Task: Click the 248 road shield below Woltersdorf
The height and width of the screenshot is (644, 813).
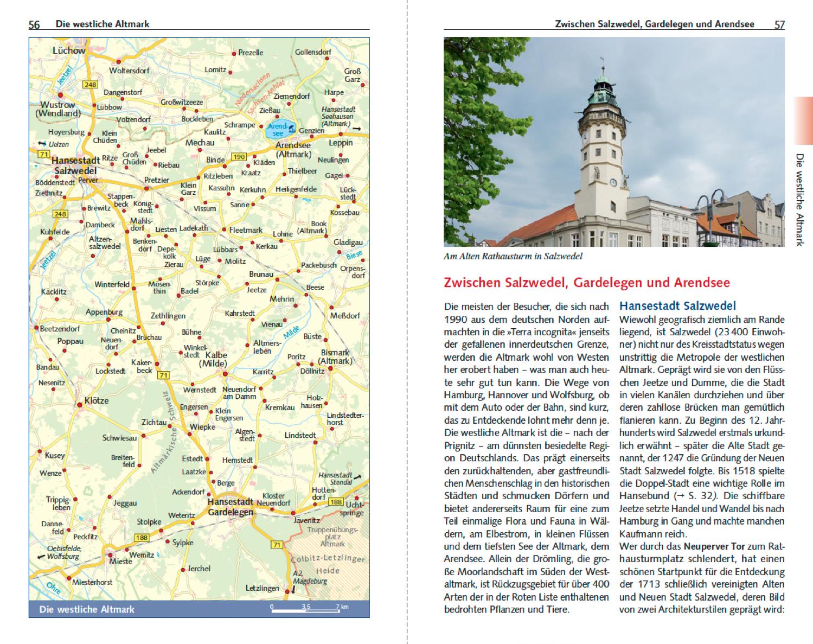Action: 89,85
